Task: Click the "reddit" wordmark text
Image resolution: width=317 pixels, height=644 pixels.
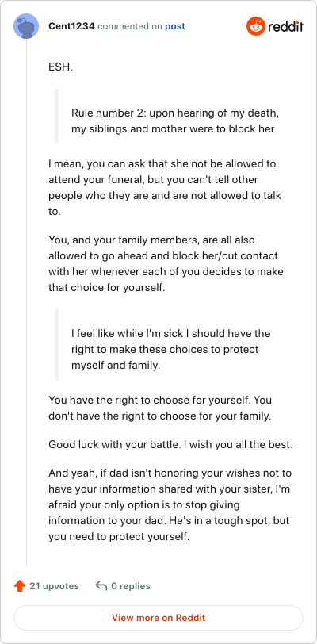Action: [286, 27]
